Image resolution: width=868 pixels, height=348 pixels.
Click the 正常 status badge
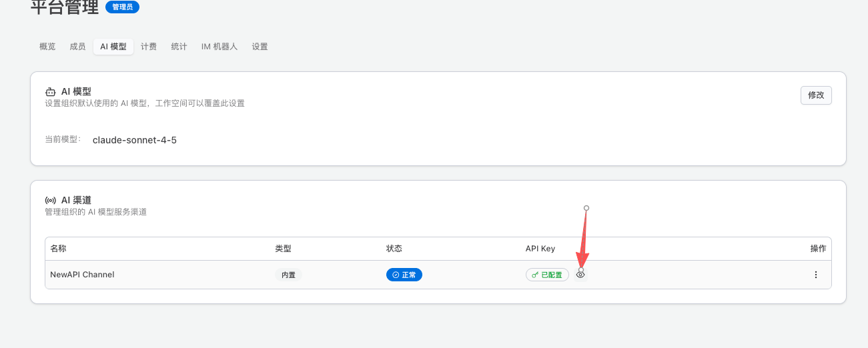click(404, 275)
